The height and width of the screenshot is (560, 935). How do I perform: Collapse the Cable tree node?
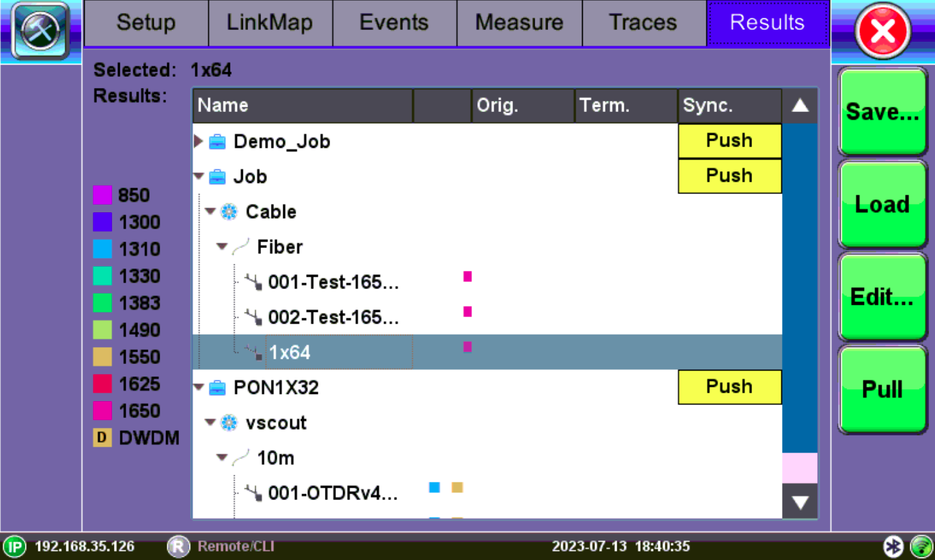pos(210,212)
